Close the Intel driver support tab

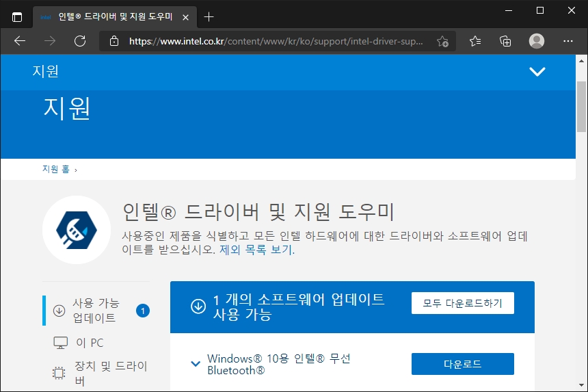click(x=185, y=17)
